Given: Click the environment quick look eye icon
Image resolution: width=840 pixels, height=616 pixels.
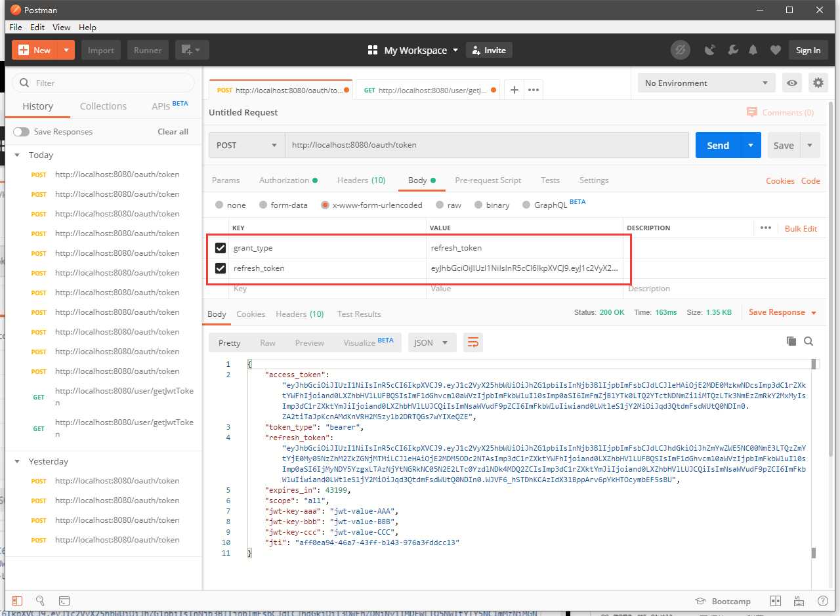Looking at the screenshot, I should (793, 83).
